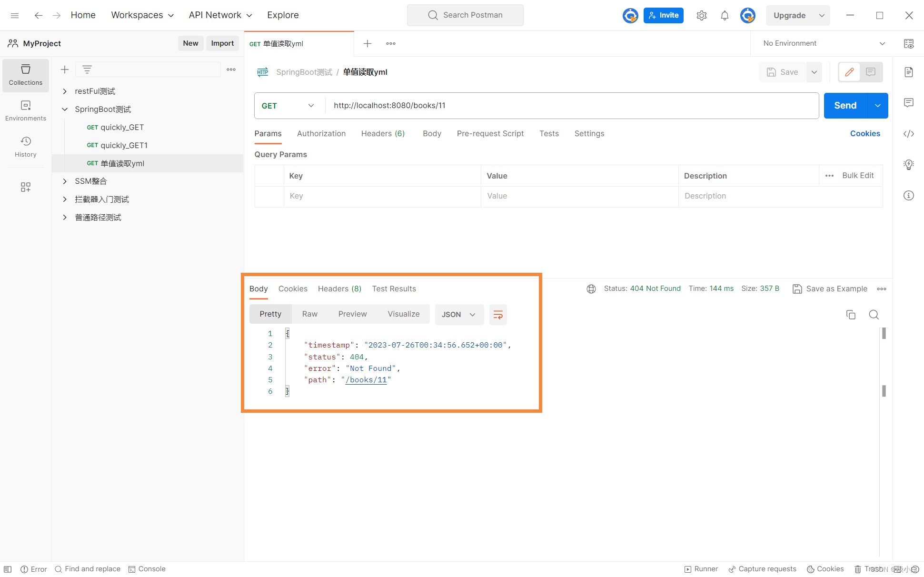Click the Notifications bell icon
Viewport: 924px width, 577px height.
[x=725, y=15]
